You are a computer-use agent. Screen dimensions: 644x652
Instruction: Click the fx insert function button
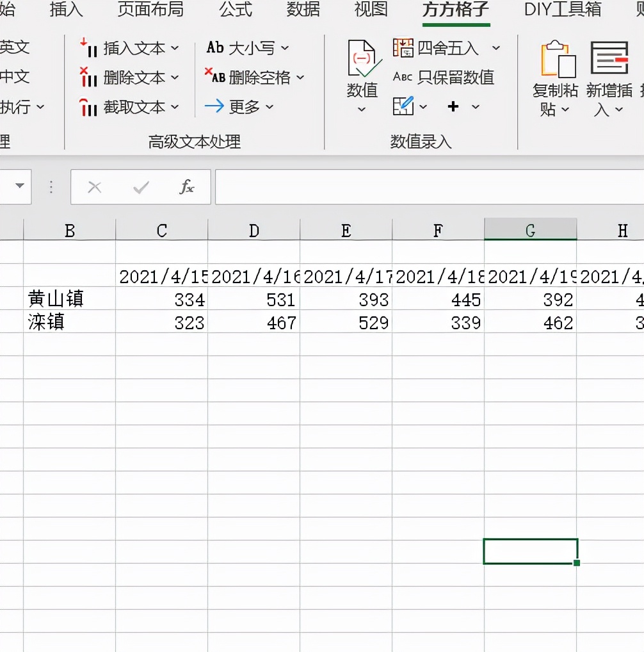tap(188, 187)
